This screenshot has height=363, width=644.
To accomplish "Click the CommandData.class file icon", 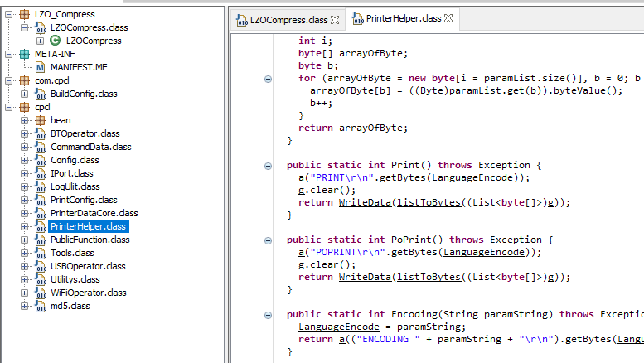I will pyautogui.click(x=41, y=147).
